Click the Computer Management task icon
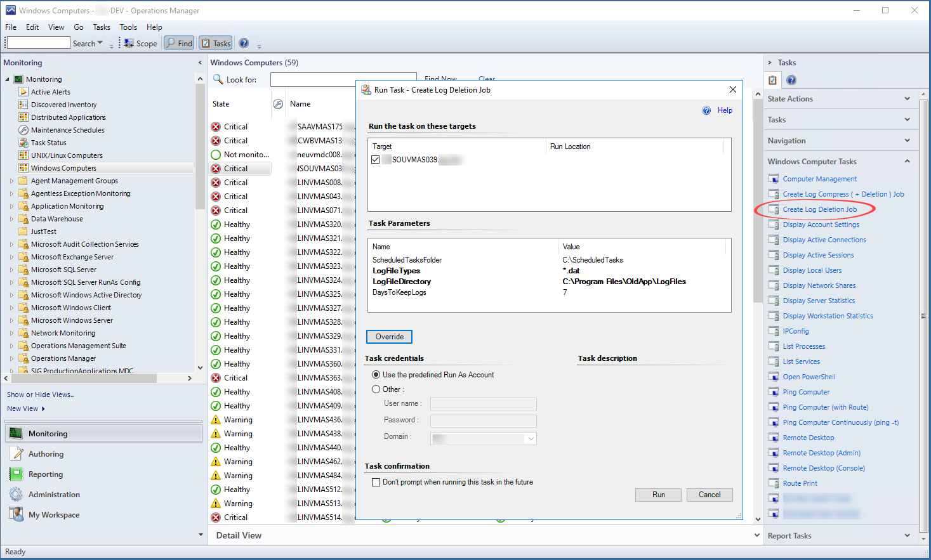931x560 pixels. 774,179
